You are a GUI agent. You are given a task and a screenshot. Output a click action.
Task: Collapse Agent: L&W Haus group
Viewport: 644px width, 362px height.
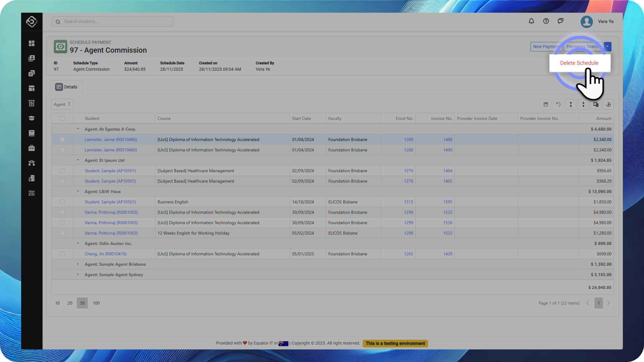pos(78,191)
